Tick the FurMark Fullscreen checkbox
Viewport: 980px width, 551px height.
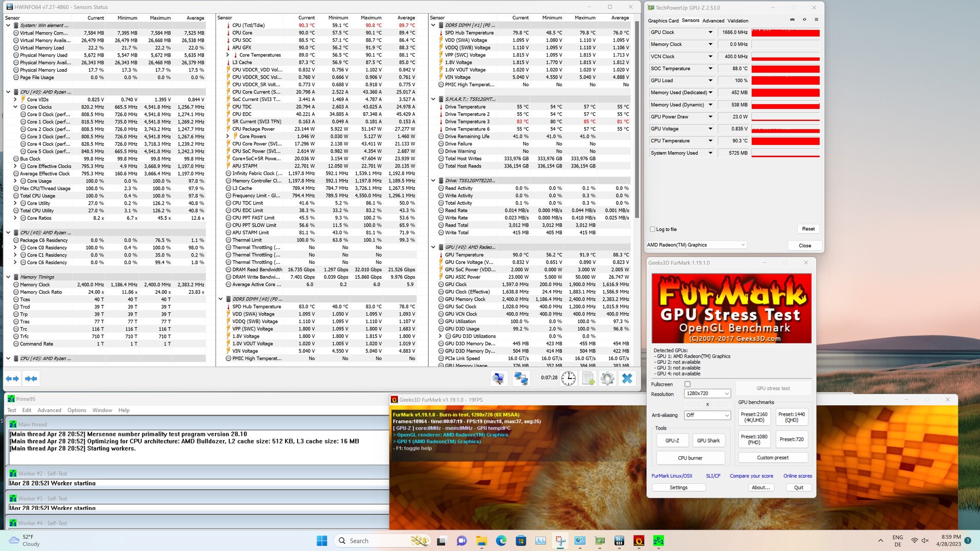(x=687, y=384)
